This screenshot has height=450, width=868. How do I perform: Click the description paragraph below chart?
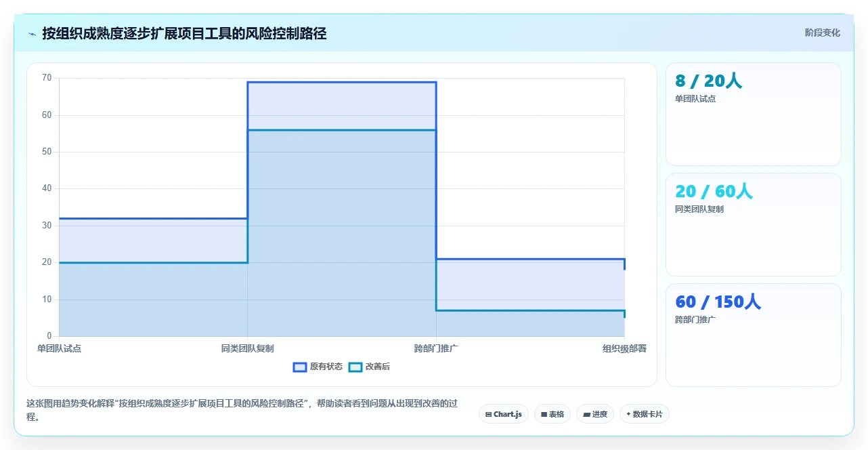coord(242,410)
